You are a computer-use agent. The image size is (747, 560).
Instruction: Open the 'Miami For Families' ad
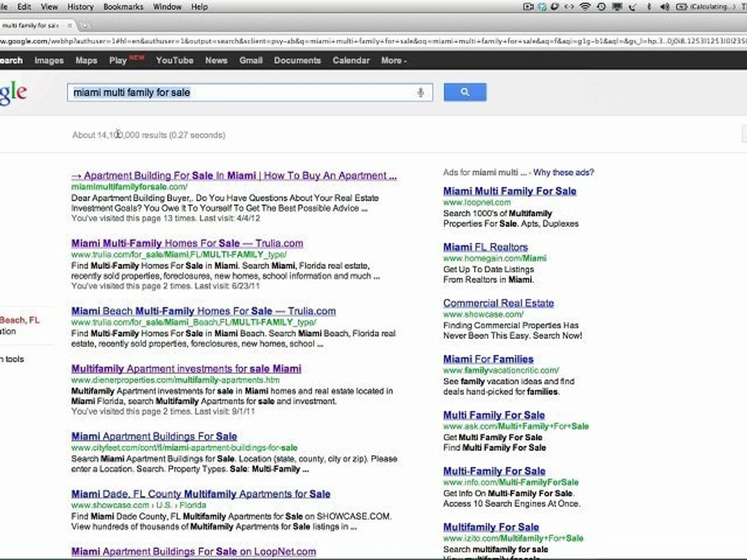click(489, 359)
